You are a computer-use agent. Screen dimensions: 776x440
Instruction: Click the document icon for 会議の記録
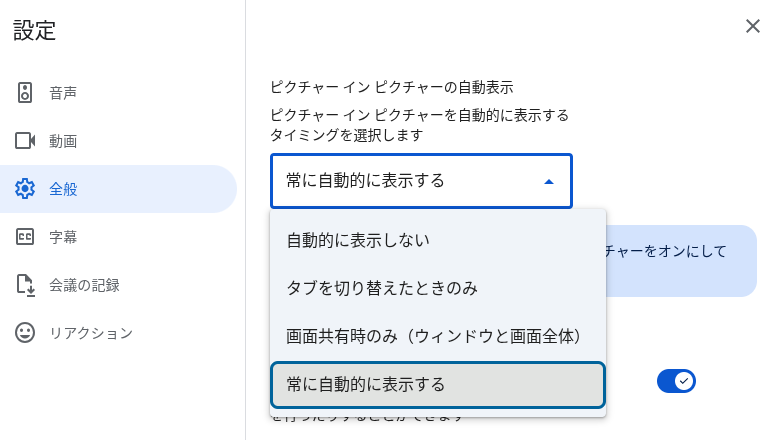26,285
